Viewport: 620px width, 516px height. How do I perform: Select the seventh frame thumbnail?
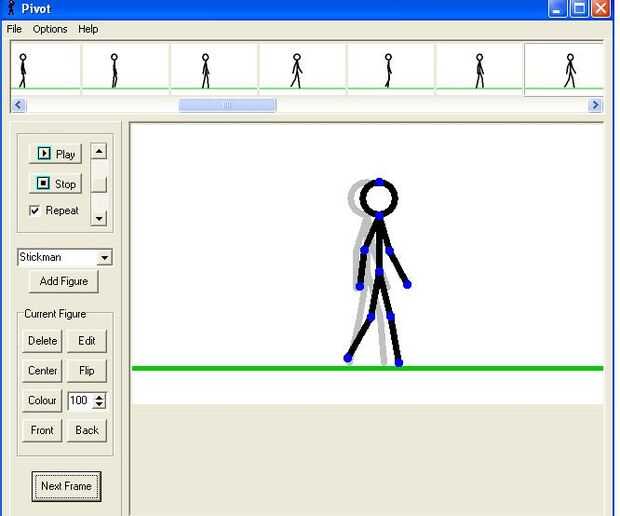(x=564, y=70)
